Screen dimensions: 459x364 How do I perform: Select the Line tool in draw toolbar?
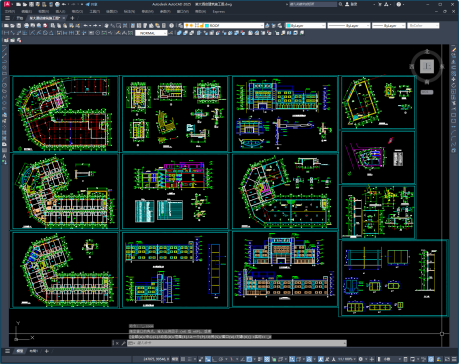5,50
